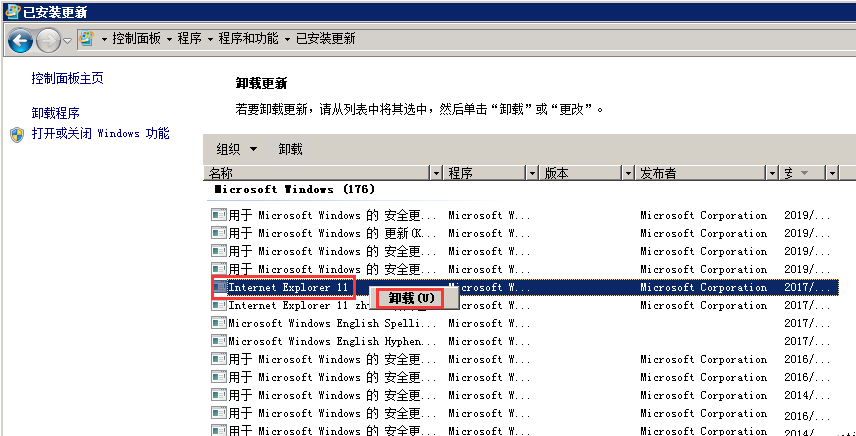Open 打开或关闭 Windows 功能 link
The image size is (856, 436).
coord(100,134)
